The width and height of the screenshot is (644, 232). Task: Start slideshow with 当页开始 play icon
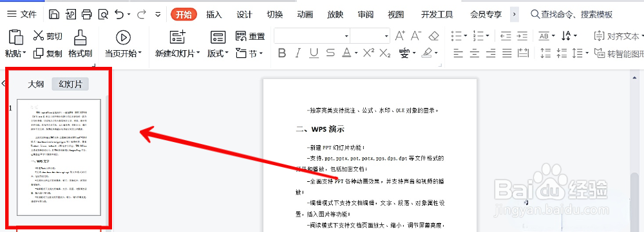(123, 37)
